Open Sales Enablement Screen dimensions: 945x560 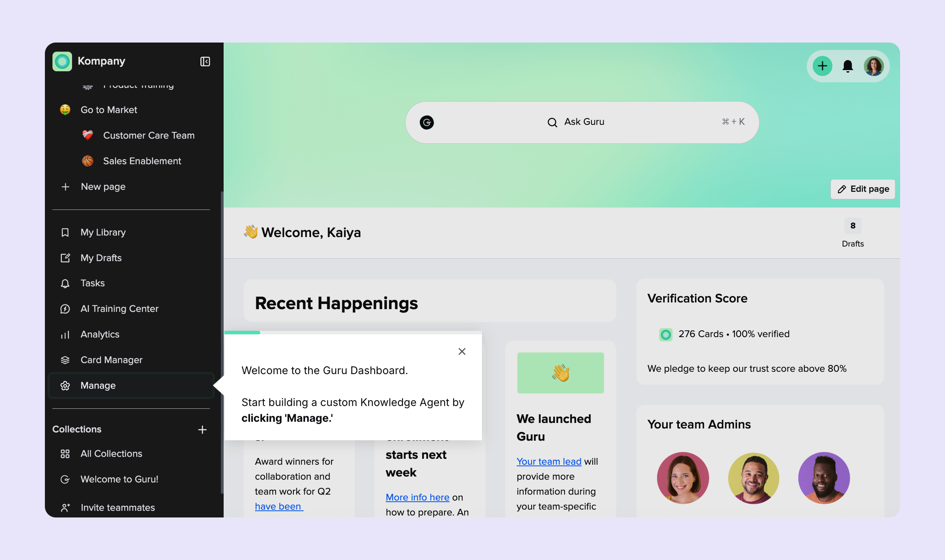click(x=142, y=161)
